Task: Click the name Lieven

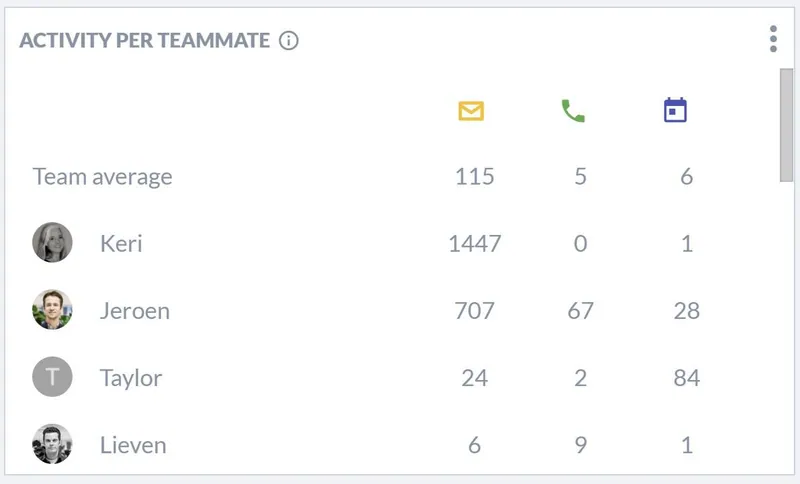Action: click(133, 445)
